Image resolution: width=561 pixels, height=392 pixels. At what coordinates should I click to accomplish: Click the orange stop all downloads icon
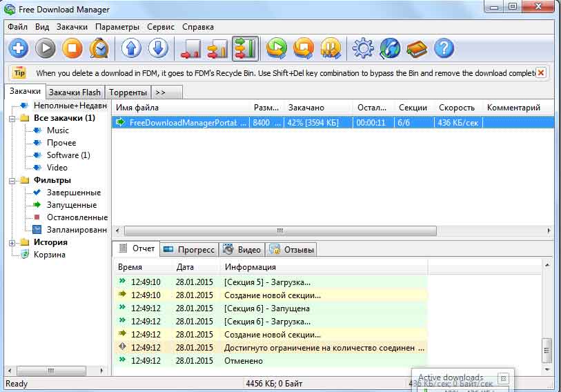point(304,48)
